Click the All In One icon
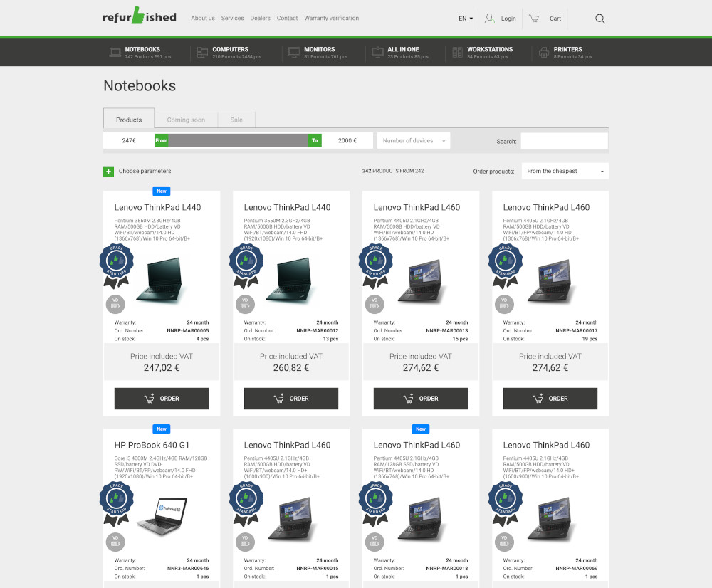Image resolution: width=712 pixels, height=588 pixels. pos(378,53)
